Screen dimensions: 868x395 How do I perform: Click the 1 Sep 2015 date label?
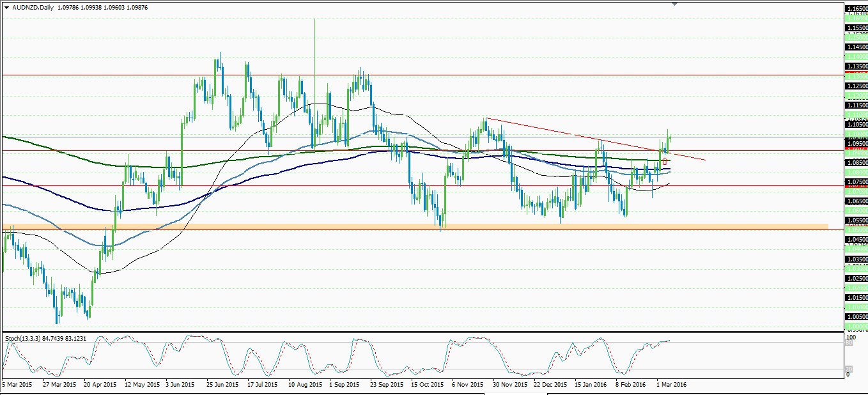coord(345,385)
